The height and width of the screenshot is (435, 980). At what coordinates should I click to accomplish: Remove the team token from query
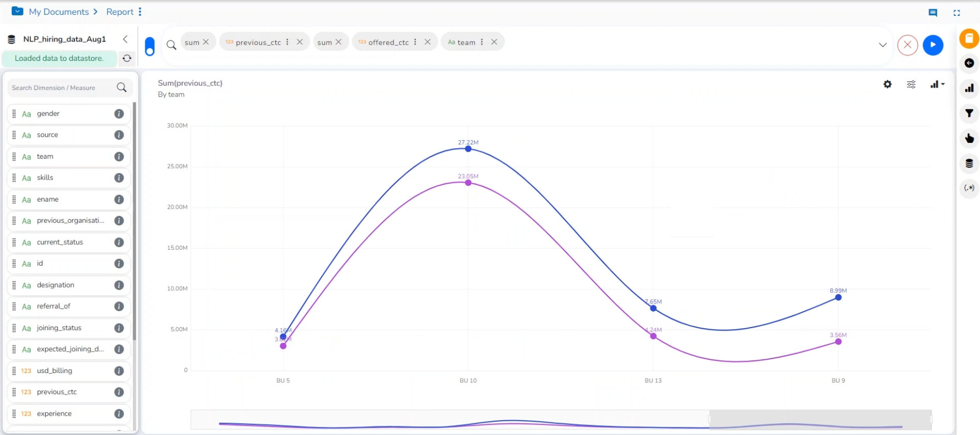[x=494, y=42]
